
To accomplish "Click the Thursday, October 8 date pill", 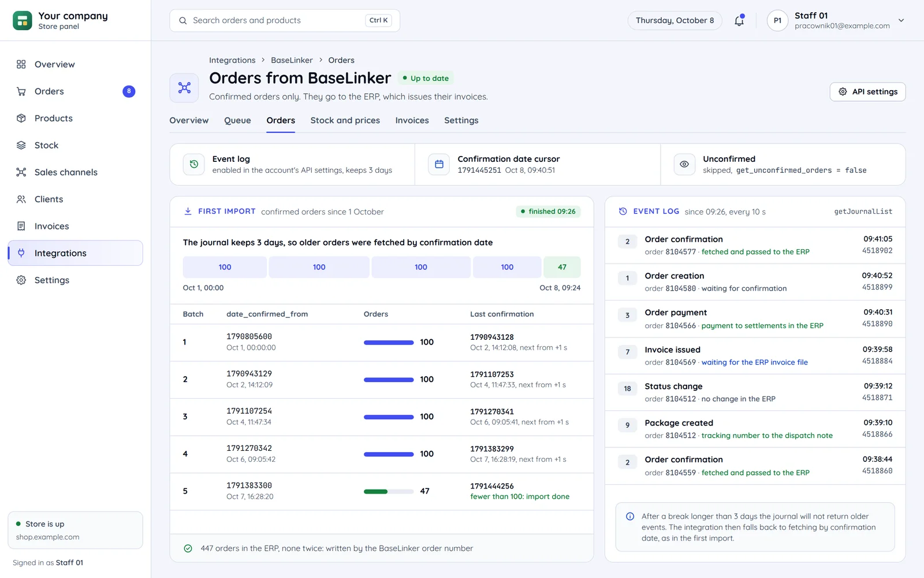I will coord(675,20).
